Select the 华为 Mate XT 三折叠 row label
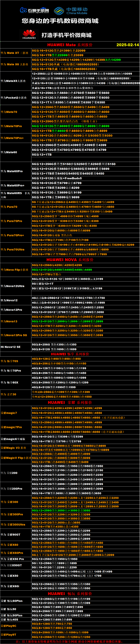140x644 pixels. 14,53
